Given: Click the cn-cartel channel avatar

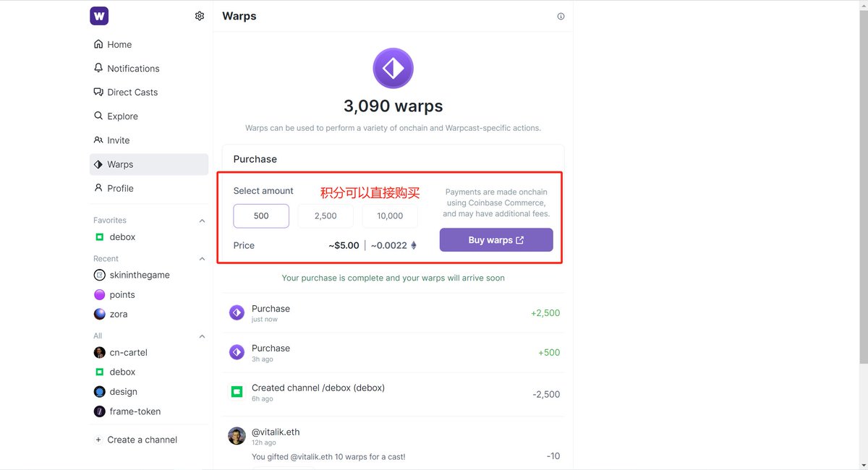Looking at the screenshot, I should [x=100, y=352].
